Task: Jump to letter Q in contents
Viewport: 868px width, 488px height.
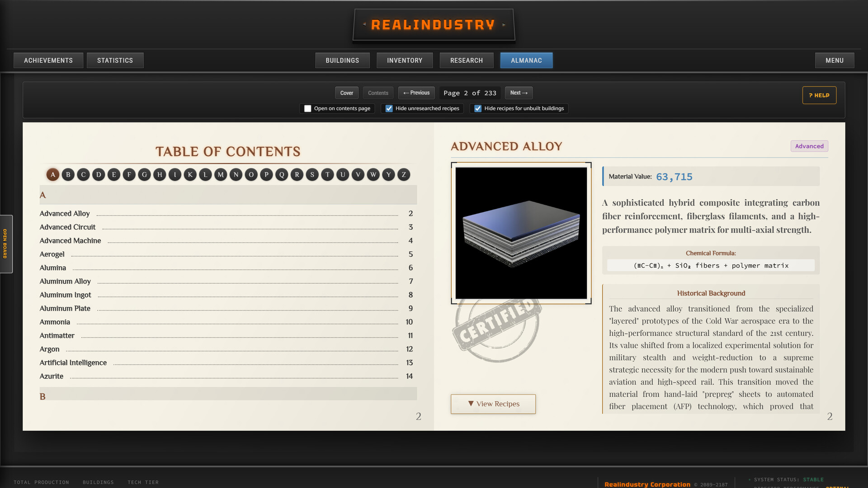Action: [x=282, y=174]
